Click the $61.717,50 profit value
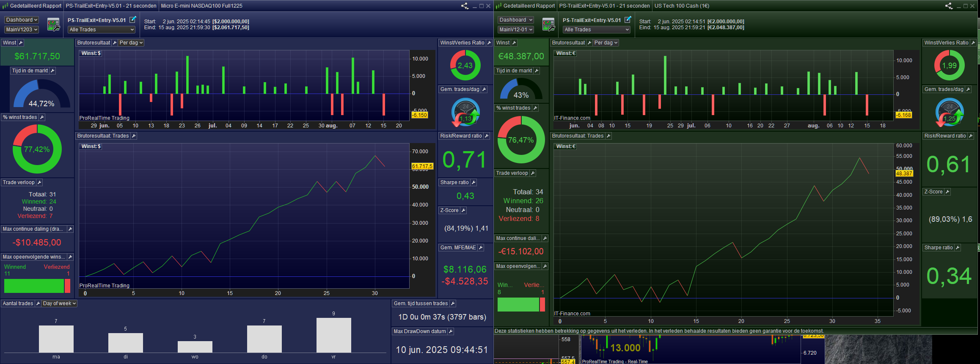This screenshot has height=364, width=980. tap(37, 56)
